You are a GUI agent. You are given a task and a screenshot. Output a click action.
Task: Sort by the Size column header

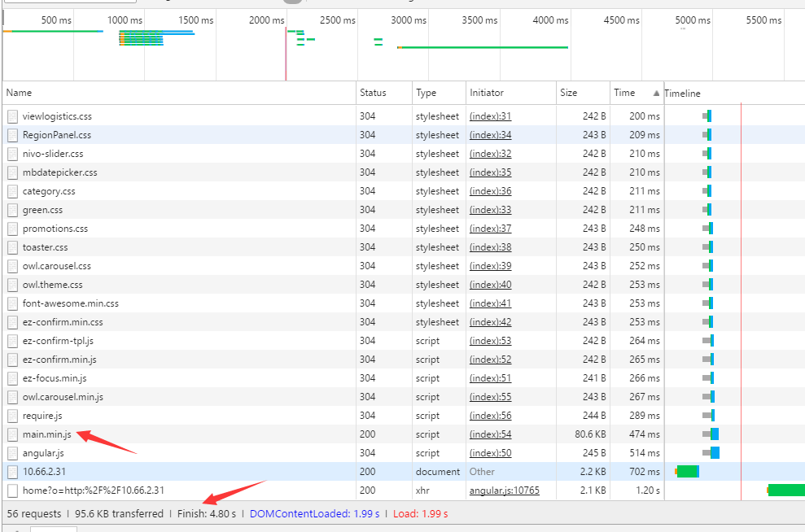pyautogui.click(x=584, y=93)
